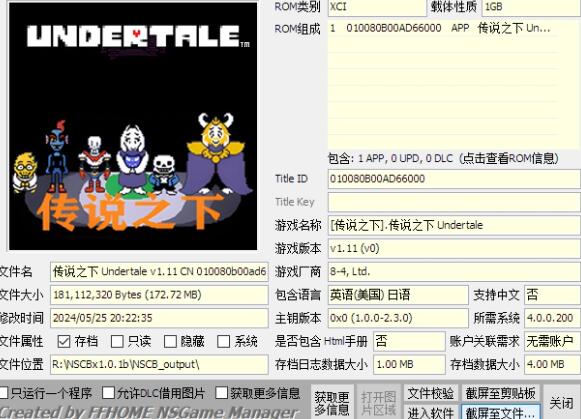Viewport: 581px width, 419px height.
Task: Click the 截屏至剪贴板 button
Action: (x=500, y=393)
